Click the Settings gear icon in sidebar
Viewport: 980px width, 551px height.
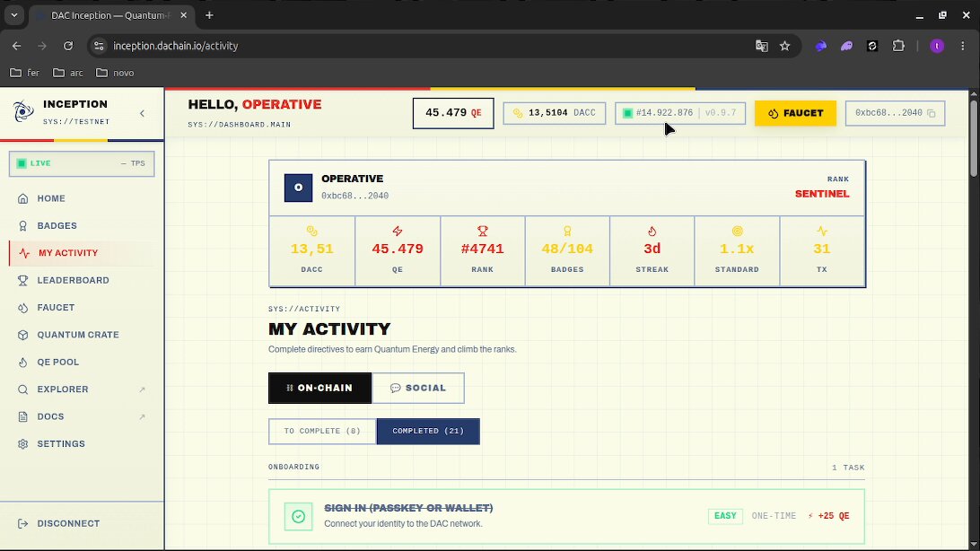click(23, 444)
